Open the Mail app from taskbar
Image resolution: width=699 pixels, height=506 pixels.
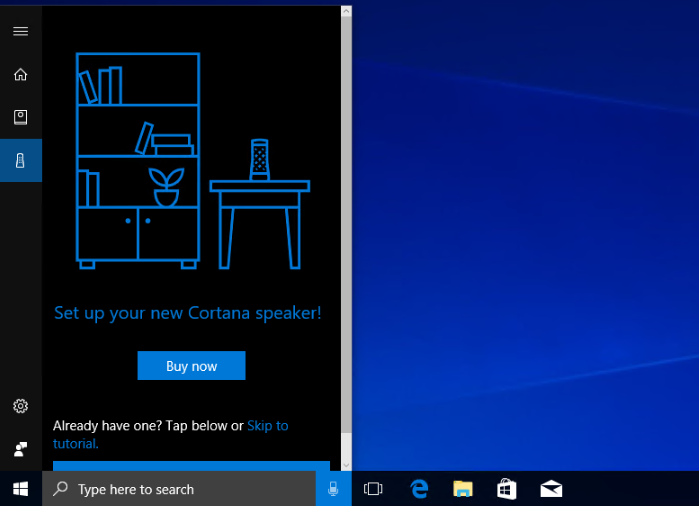[551, 489]
